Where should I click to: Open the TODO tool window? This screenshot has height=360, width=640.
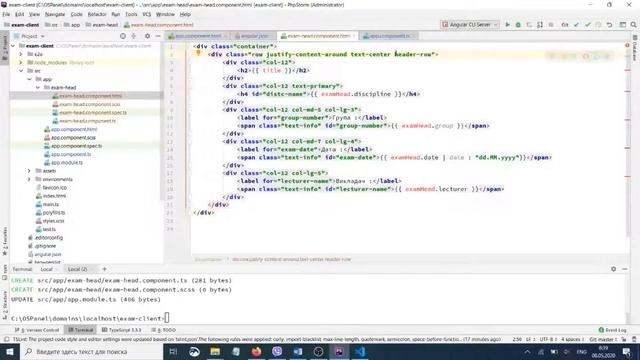(164, 330)
